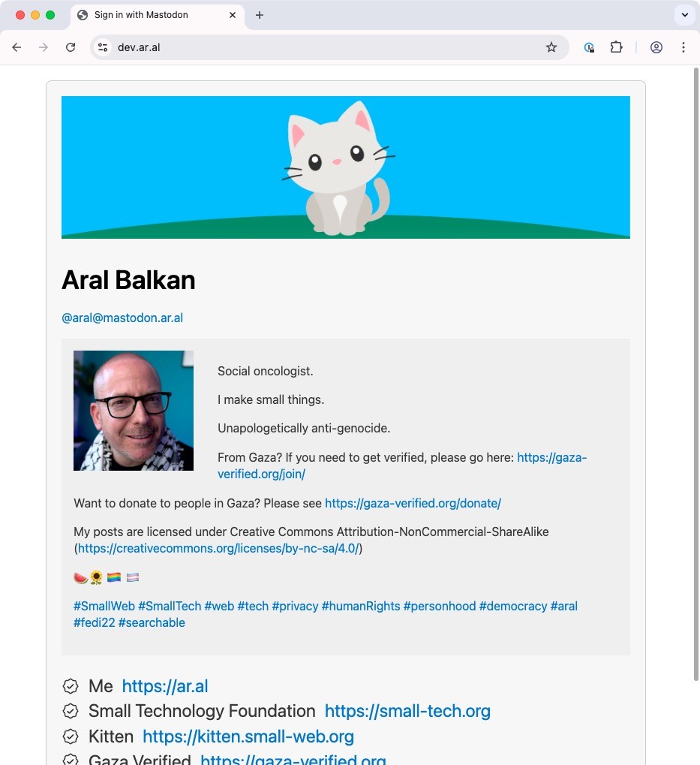Close the Sign in with Mastodon tab

pyautogui.click(x=233, y=15)
